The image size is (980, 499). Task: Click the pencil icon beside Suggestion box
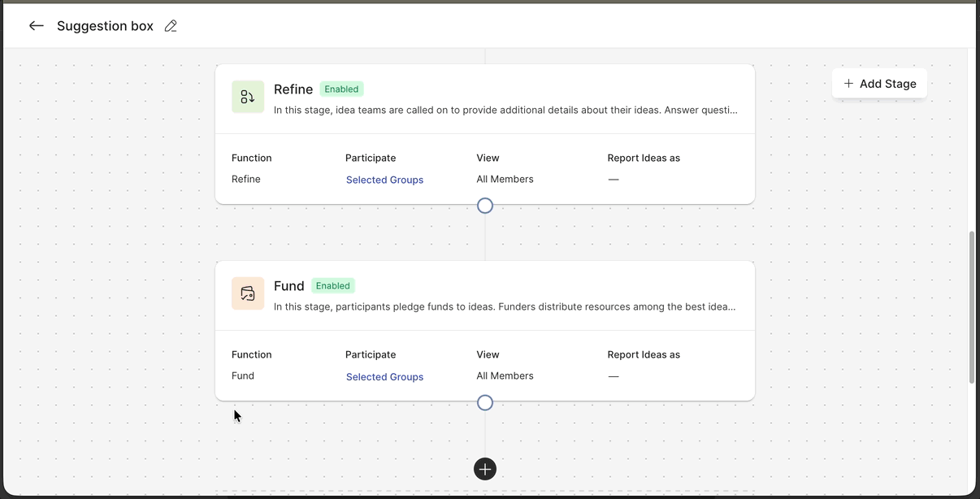[x=171, y=26]
